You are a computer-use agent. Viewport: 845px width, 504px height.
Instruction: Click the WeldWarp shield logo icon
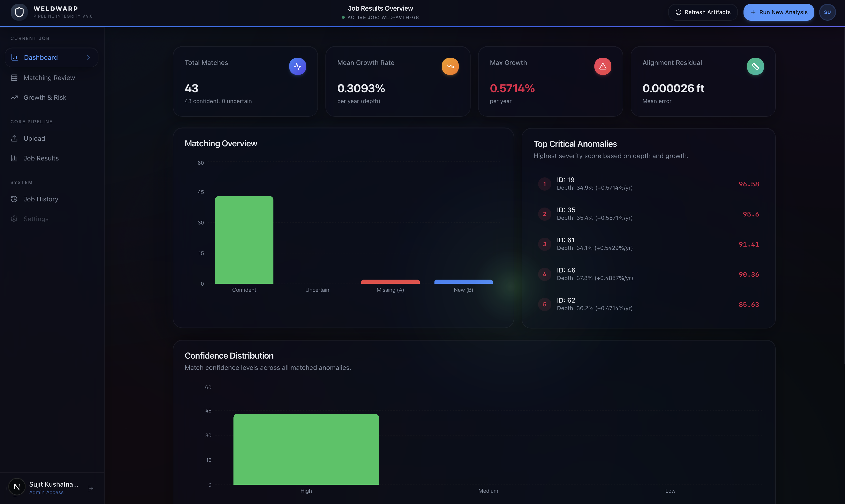tap(19, 12)
